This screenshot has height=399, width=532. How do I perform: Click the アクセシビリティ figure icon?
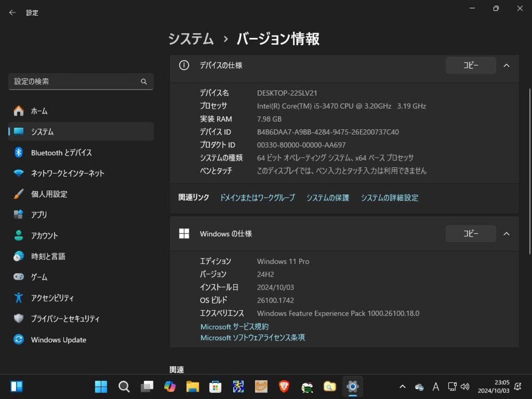pyautogui.click(x=18, y=298)
